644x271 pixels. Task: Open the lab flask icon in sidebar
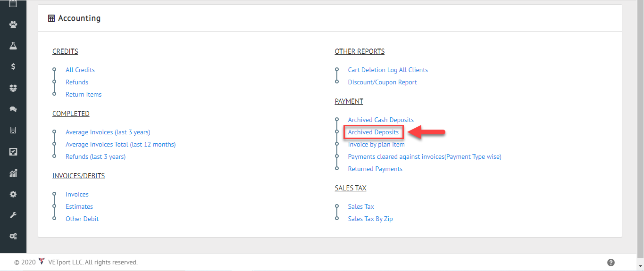13,46
